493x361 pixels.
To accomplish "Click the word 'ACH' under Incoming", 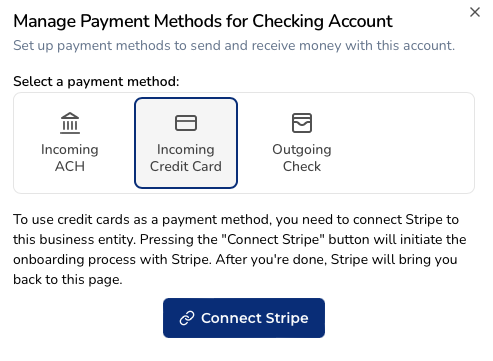I will 70,166.
